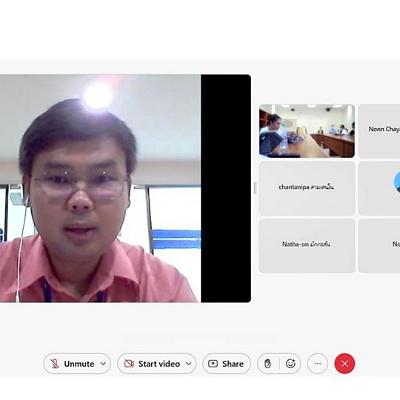The width and height of the screenshot is (400, 400).
Task: Select the Natha-on participant tile
Action: (x=307, y=245)
